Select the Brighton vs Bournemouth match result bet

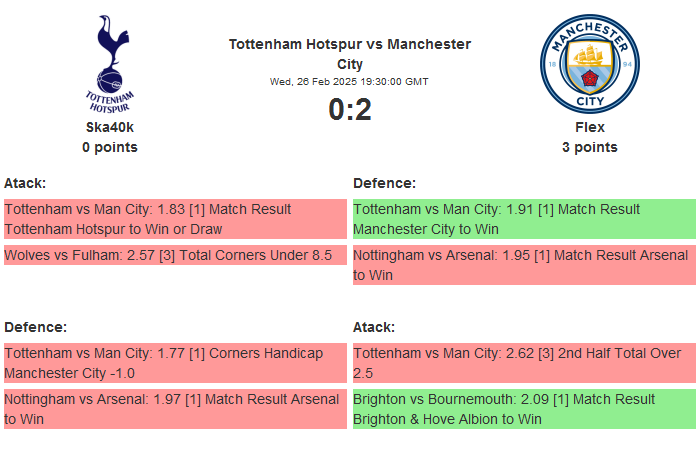[524, 409]
